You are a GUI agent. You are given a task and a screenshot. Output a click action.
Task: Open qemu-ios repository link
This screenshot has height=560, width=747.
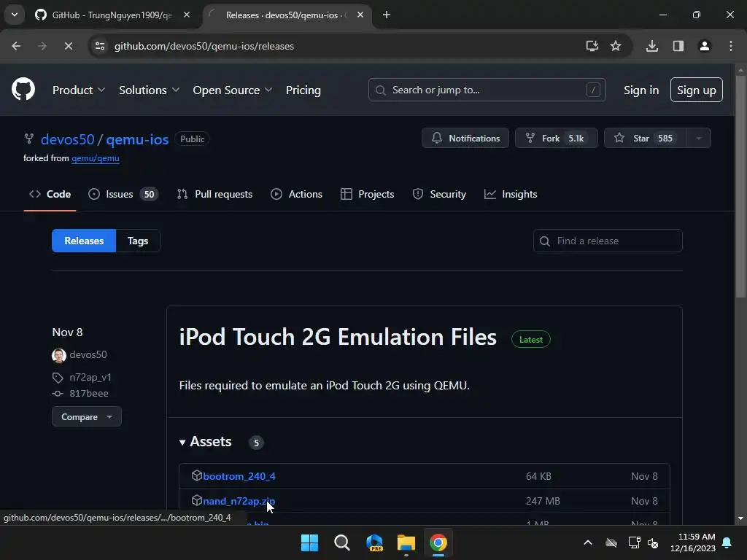(137, 139)
